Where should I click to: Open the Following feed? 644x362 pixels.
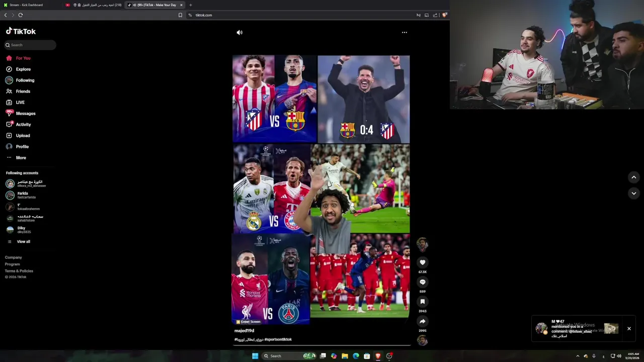(20, 80)
